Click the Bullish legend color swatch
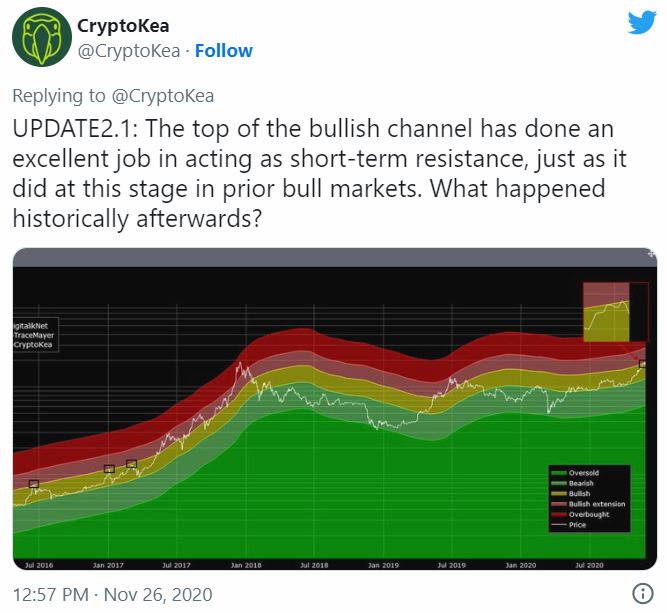667x613 pixels. pos(557,493)
